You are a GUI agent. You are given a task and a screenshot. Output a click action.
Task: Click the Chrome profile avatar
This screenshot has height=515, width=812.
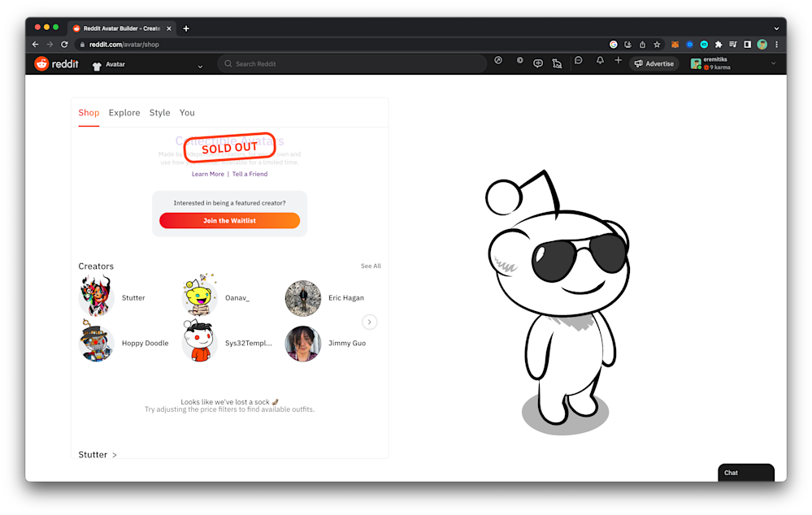coord(762,45)
